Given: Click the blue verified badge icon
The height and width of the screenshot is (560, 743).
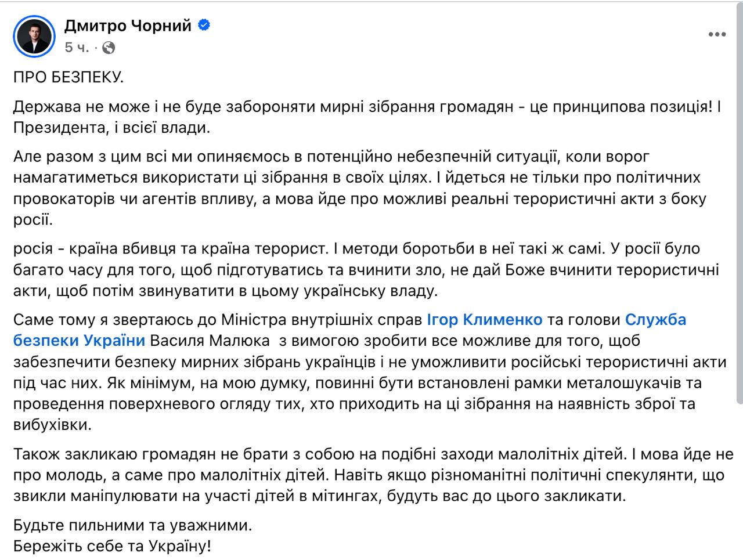Looking at the screenshot, I should [x=204, y=26].
